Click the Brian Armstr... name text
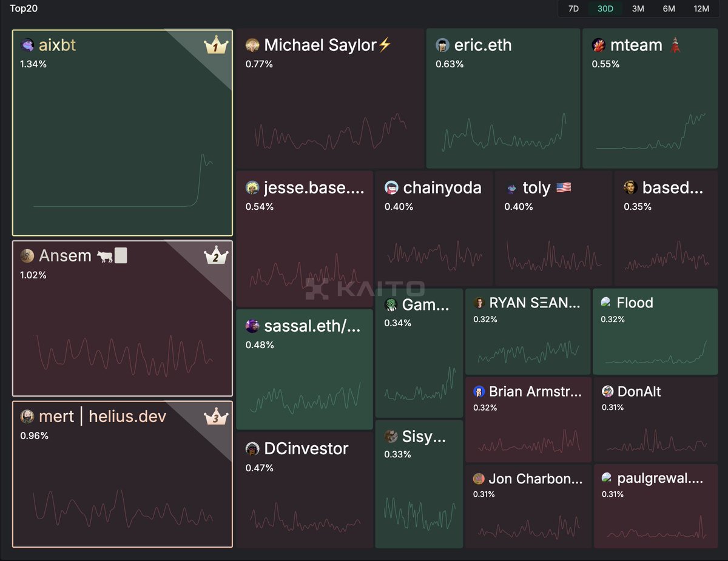The height and width of the screenshot is (561, 728). (535, 391)
